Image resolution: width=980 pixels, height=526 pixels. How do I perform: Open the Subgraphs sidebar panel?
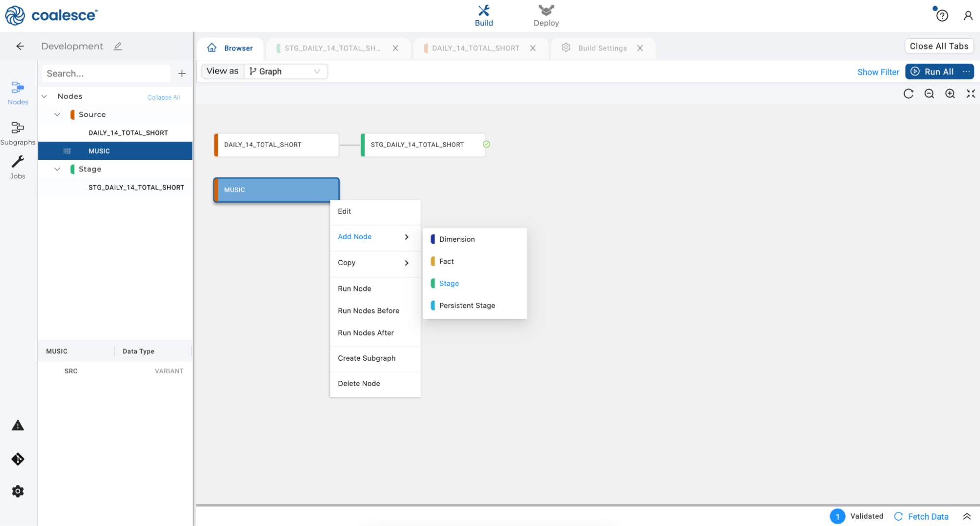click(x=18, y=133)
